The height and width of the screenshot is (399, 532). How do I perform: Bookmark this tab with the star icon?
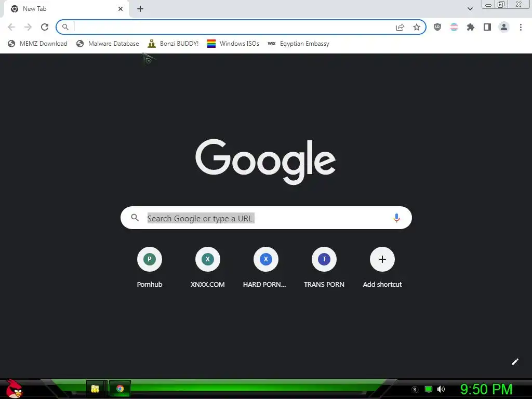click(417, 27)
